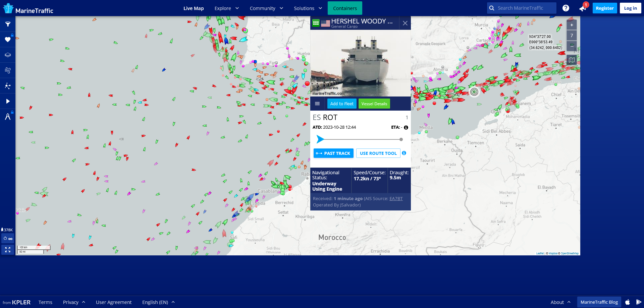Screen dimensions: 644x308
Task: Open the MarineTraffic Blog link
Action: coord(599,302)
